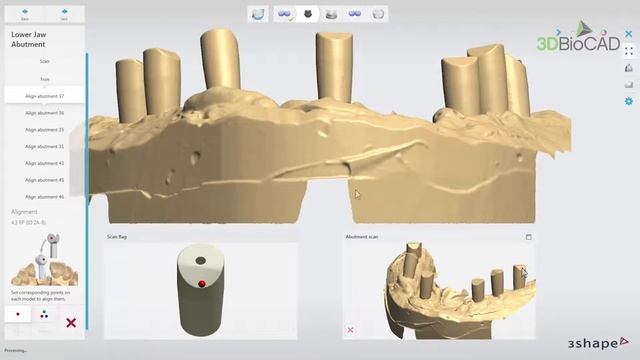Click the scan flag cylinder model

coord(200,290)
